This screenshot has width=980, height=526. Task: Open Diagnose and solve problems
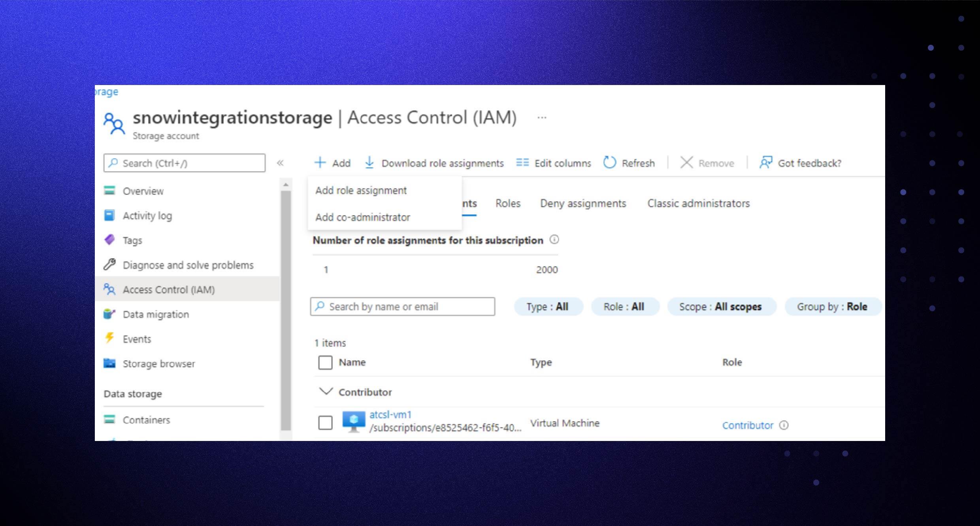(x=188, y=265)
